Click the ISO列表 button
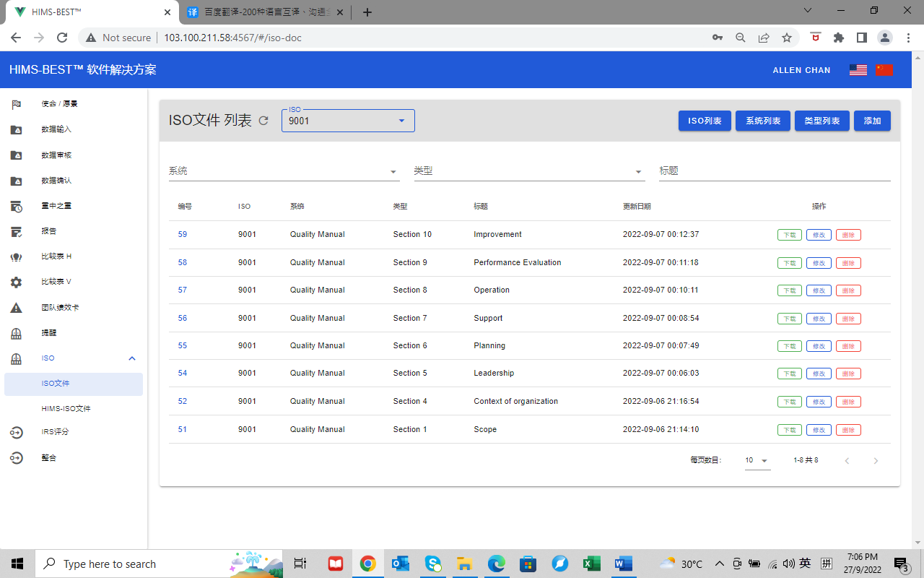 point(705,121)
